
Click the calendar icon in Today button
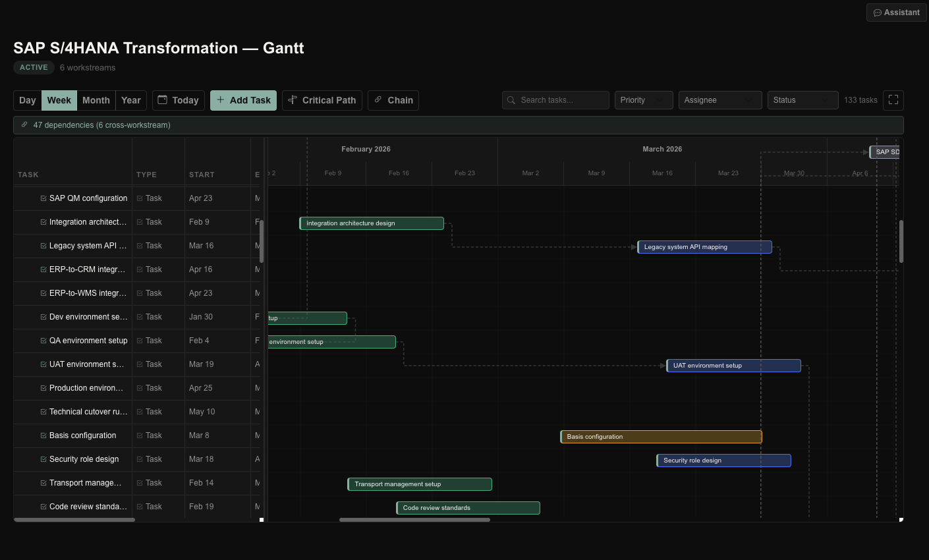pyautogui.click(x=163, y=99)
